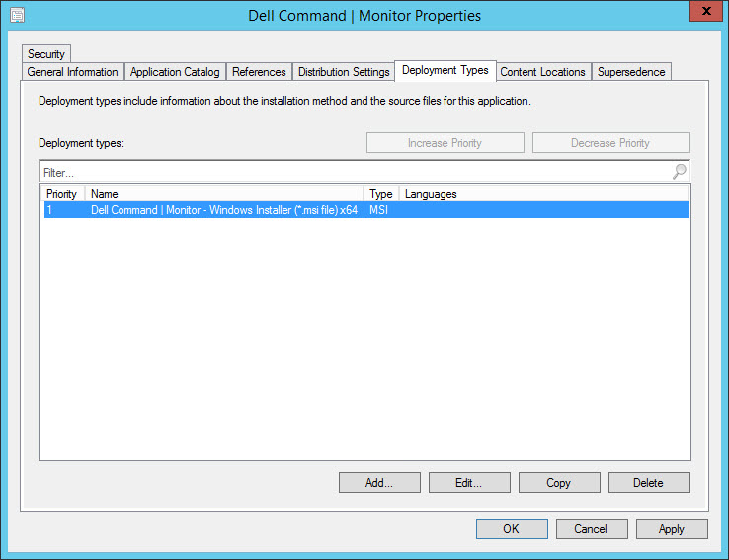Open the General Information tab
Viewport: 729px width, 560px height.
pos(73,72)
